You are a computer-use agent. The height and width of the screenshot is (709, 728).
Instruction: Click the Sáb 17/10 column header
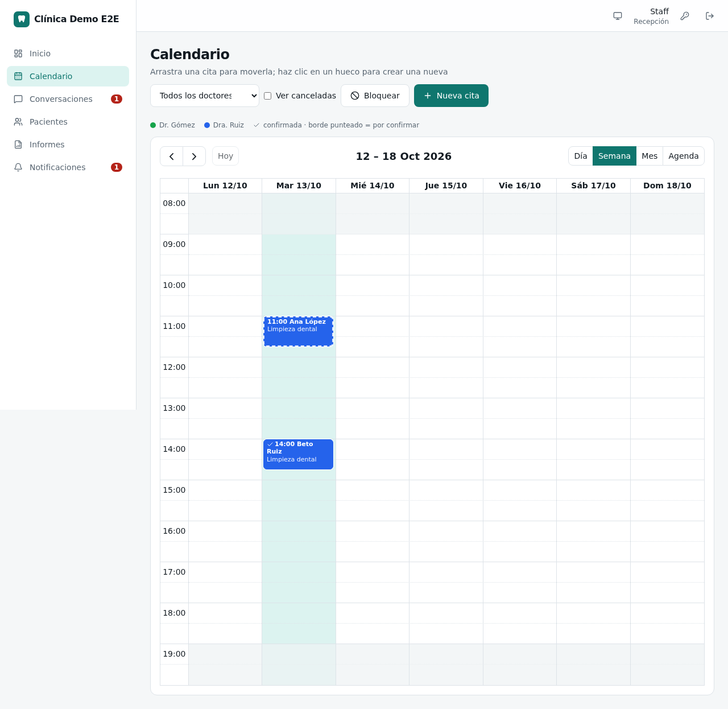[593, 186]
